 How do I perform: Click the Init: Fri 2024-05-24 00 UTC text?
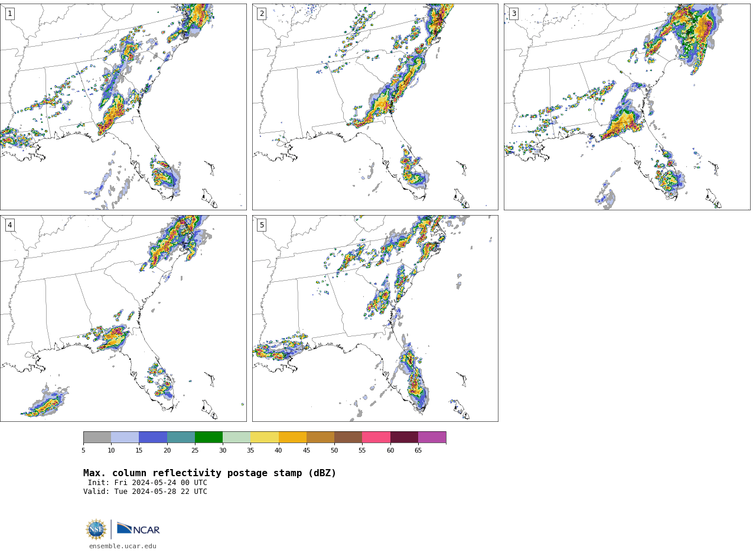click(148, 483)
